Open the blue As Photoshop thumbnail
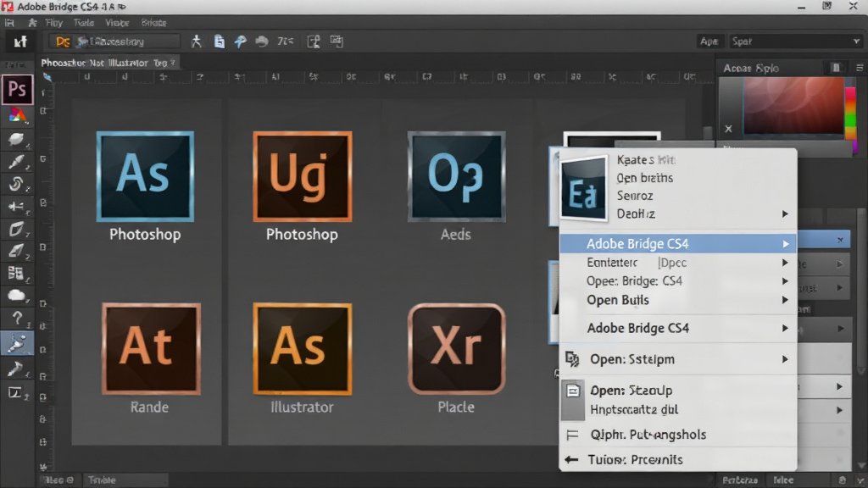Viewport: 868px width, 488px height. (145, 176)
